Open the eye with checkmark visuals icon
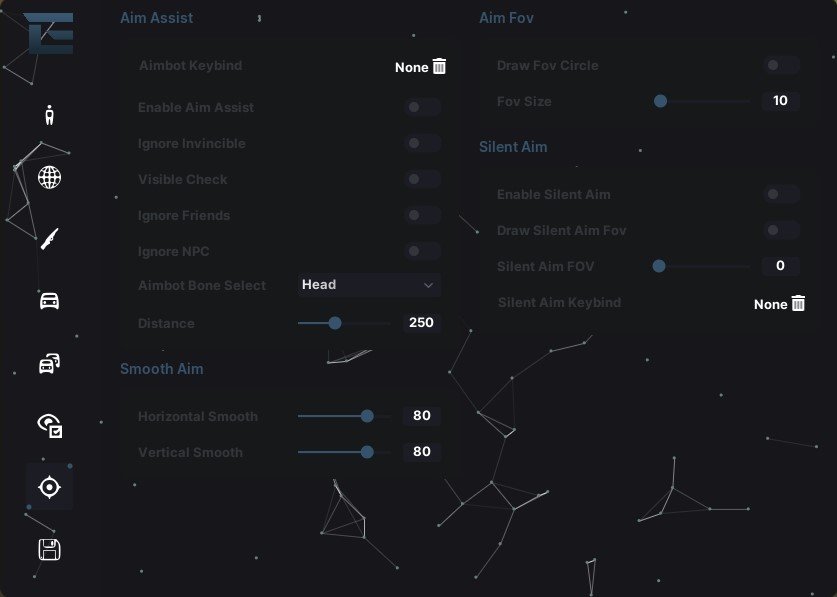 coord(50,426)
